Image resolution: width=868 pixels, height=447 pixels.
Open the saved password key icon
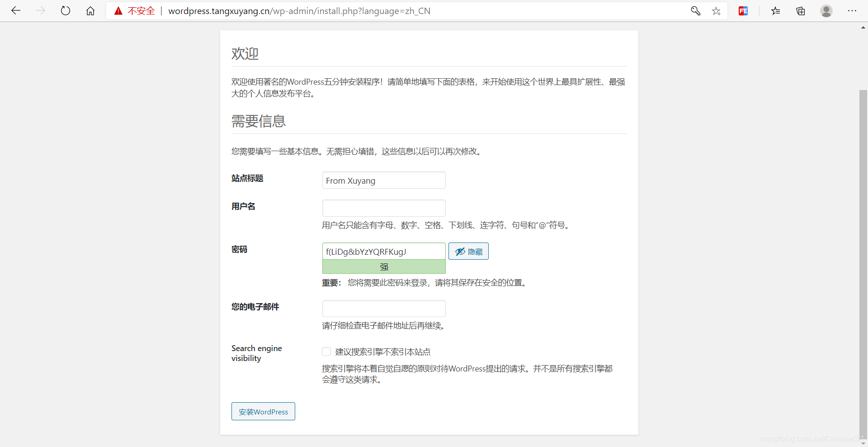[x=695, y=11]
